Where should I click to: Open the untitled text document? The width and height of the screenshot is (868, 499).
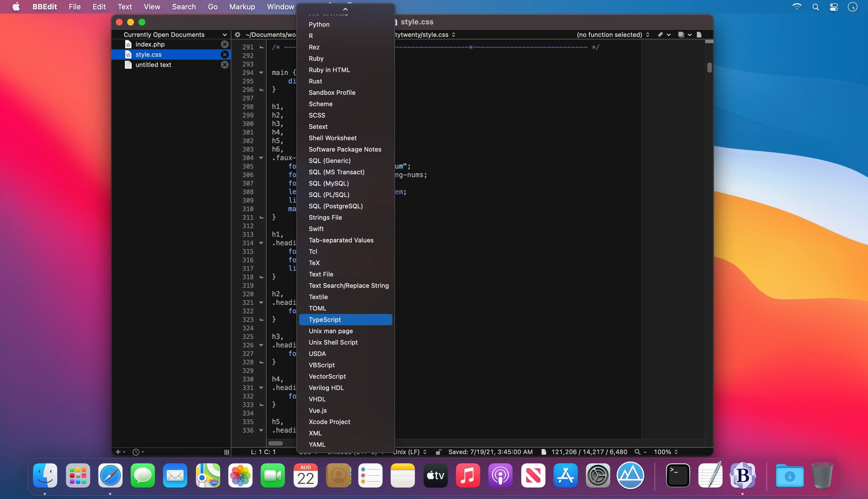(x=153, y=65)
